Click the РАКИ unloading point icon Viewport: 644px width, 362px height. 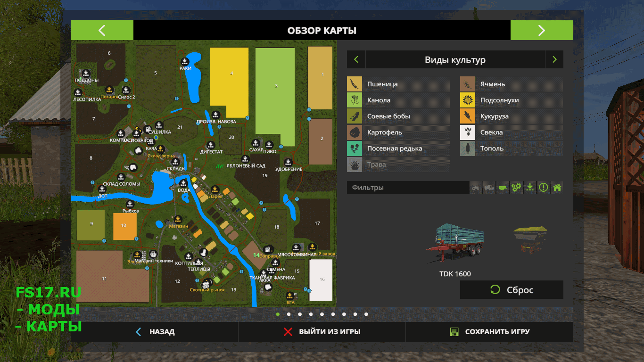[185, 61]
